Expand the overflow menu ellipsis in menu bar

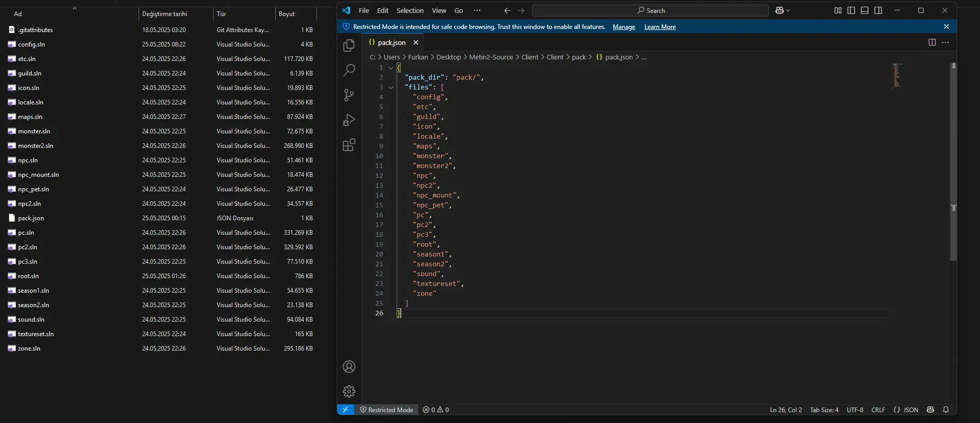477,10
